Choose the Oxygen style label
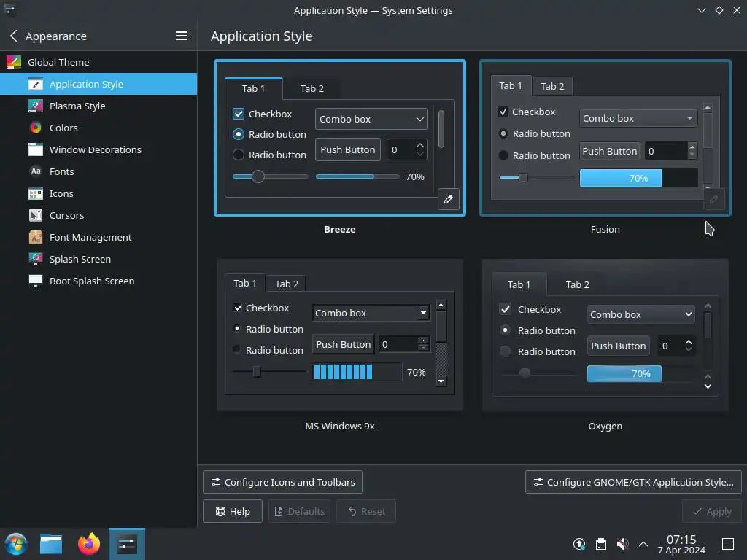The image size is (747, 560). coord(605,426)
